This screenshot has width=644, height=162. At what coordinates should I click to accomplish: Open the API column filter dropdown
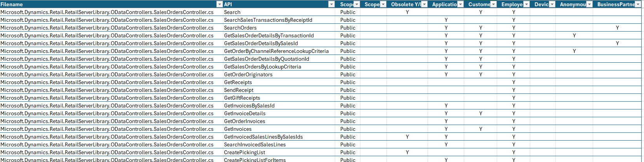coord(331,4)
